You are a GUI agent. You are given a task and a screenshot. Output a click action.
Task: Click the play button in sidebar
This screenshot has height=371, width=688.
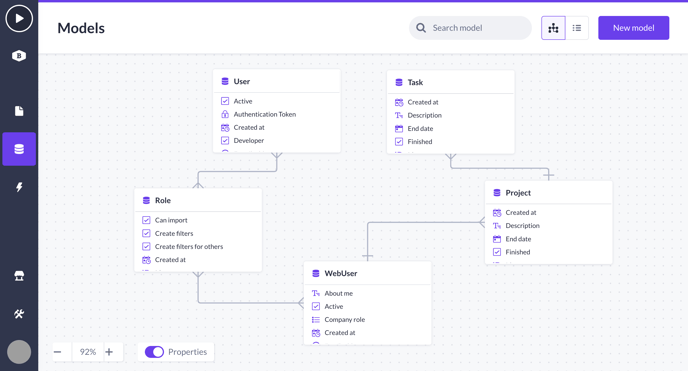point(19,18)
